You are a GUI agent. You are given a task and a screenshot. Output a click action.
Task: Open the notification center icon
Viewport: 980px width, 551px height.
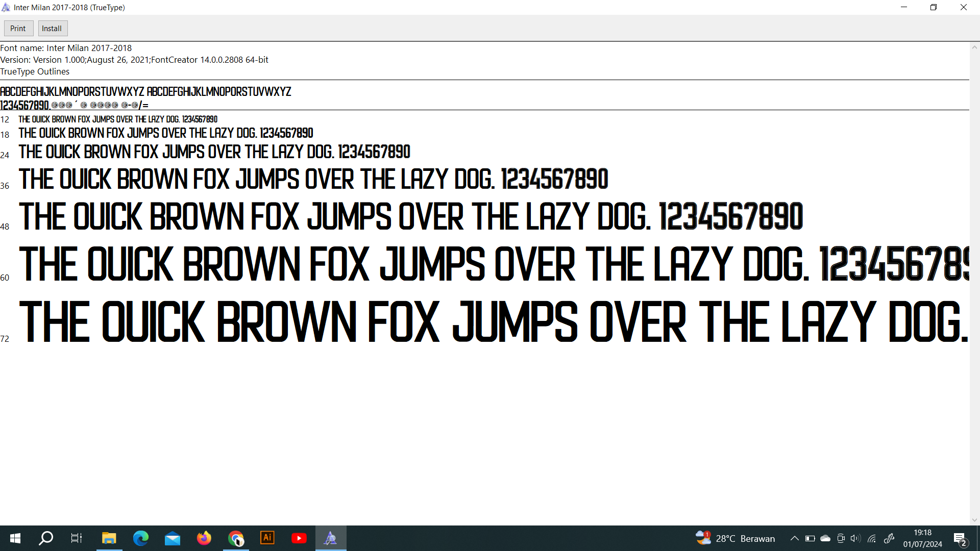click(x=960, y=538)
